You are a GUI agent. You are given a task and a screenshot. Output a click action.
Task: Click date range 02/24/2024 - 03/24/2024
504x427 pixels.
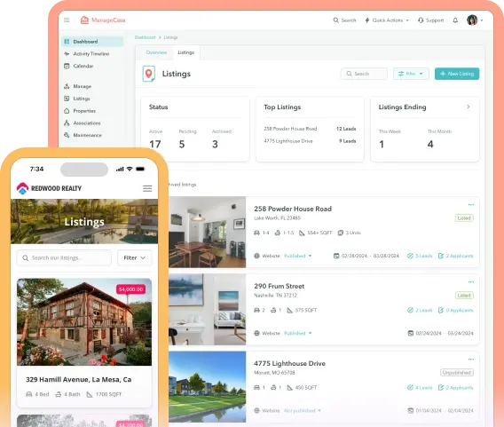coord(441,333)
